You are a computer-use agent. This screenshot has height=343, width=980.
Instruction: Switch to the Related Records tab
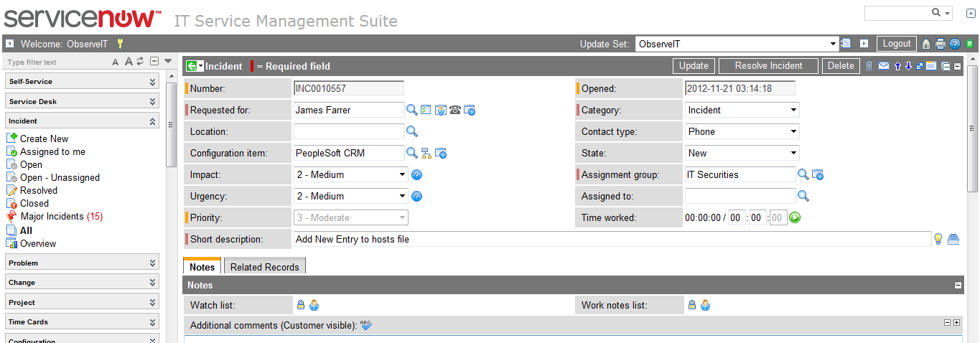(x=264, y=267)
